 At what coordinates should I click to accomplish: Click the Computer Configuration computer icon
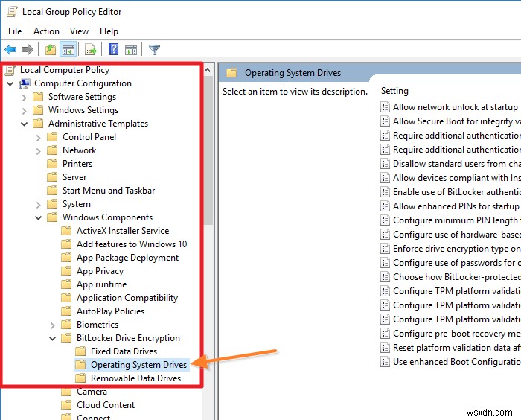[25, 83]
